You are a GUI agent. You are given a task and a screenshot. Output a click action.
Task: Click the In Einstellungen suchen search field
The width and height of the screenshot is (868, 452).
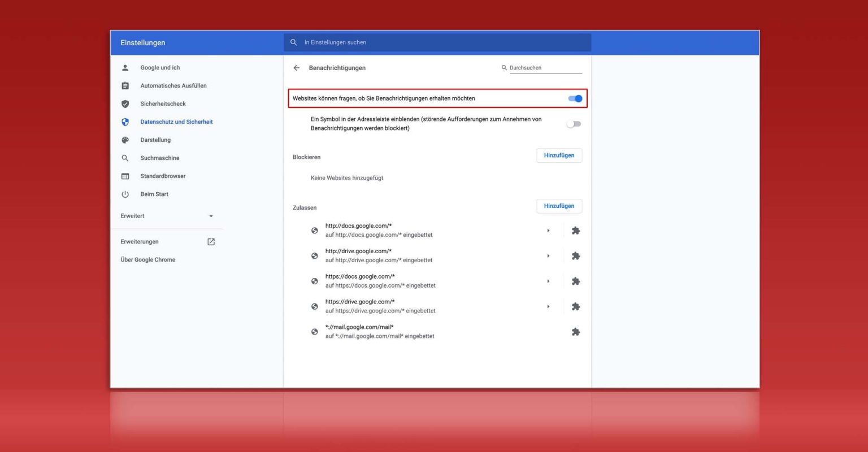click(436, 42)
